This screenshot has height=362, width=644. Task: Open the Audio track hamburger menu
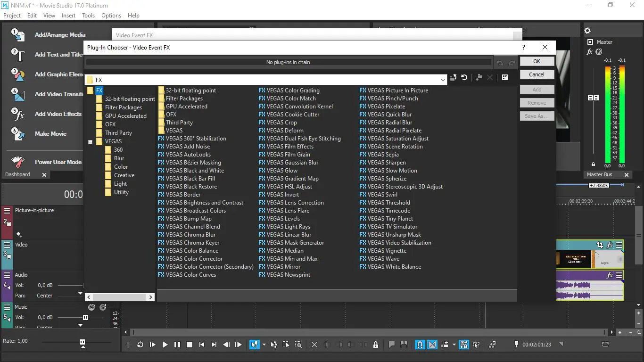tap(7, 275)
